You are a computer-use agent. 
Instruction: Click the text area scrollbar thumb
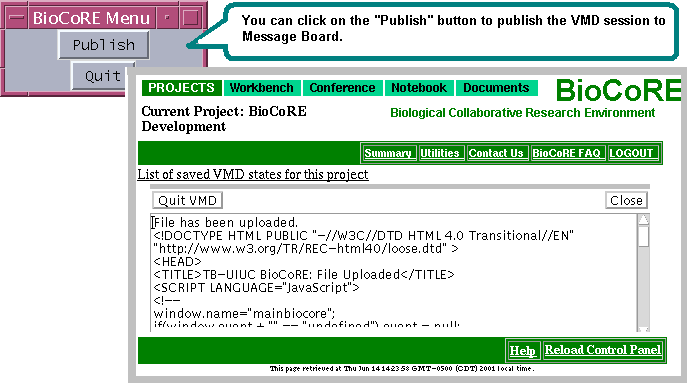pyautogui.click(x=643, y=236)
